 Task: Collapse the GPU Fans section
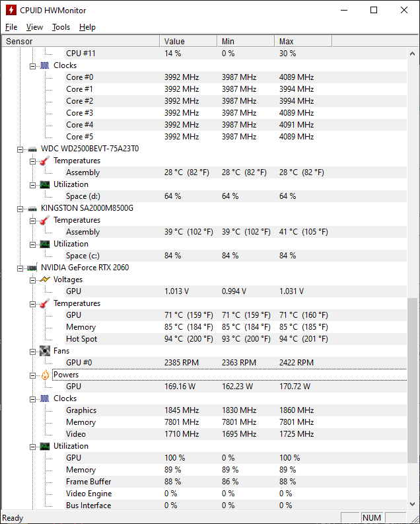pyautogui.click(x=33, y=351)
